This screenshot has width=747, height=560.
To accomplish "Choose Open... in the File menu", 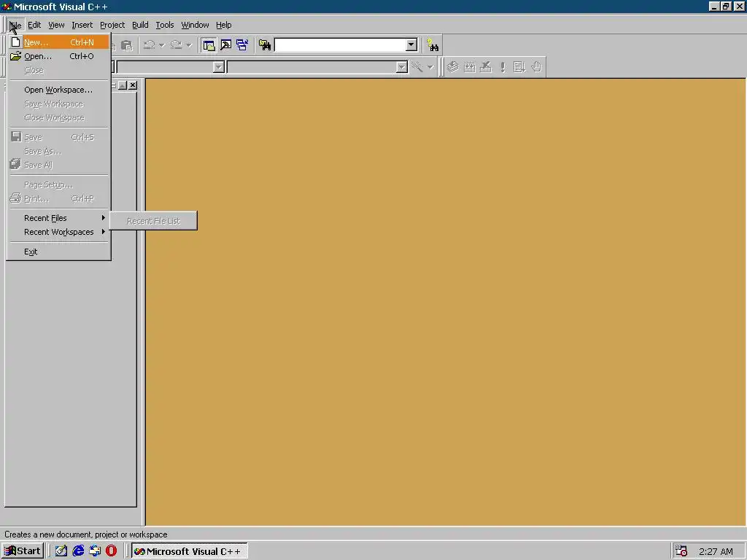I will [58, 56].
